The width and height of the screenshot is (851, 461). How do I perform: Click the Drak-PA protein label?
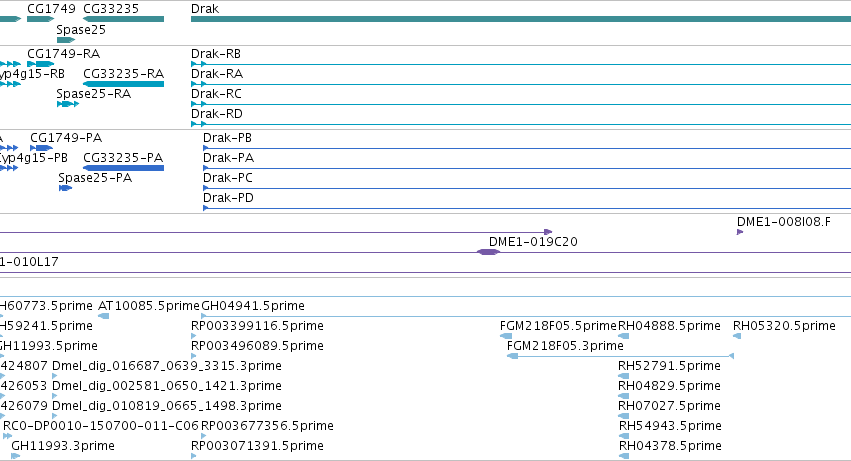pyautogui.click(x=228, y=158)
